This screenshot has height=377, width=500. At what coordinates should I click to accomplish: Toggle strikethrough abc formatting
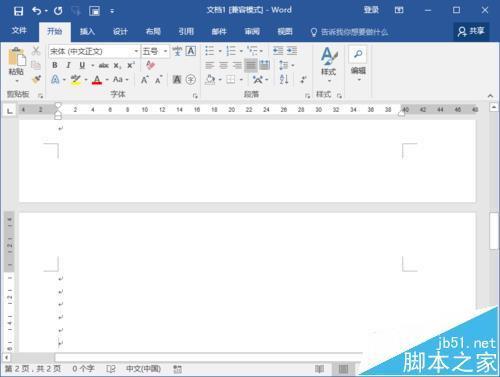pos(104,65)
